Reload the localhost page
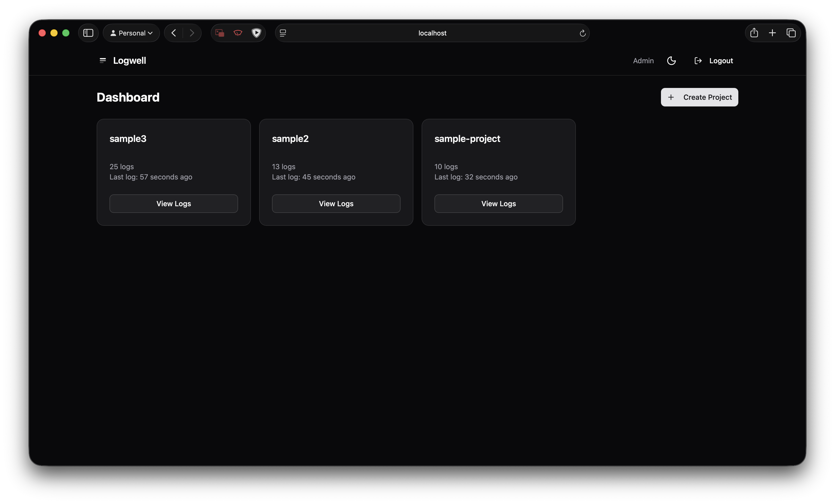The width and height of the screenshot is (835, 504). (x=583, y=33)
